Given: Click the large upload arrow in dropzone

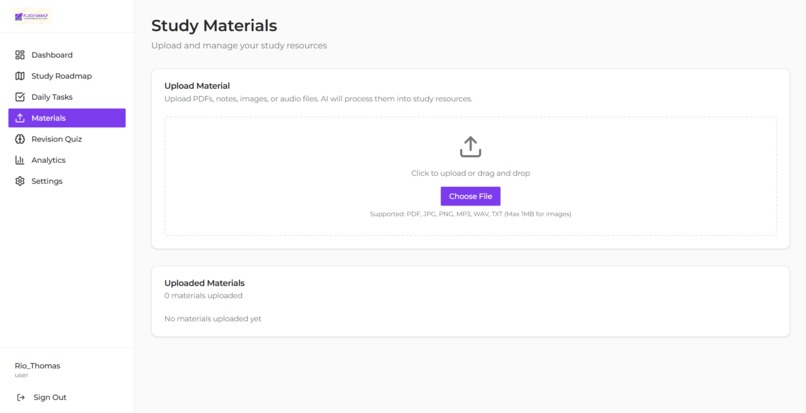Looking at the screenshot, I should click(x=470, y=147).
